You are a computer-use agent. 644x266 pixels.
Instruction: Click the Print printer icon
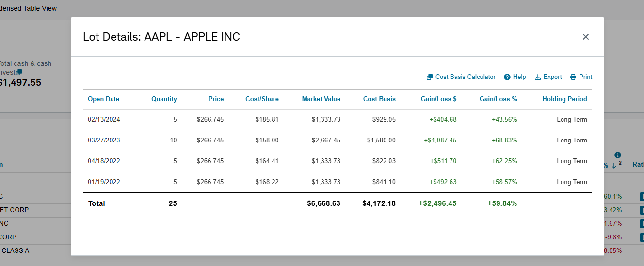click(573, 77)
